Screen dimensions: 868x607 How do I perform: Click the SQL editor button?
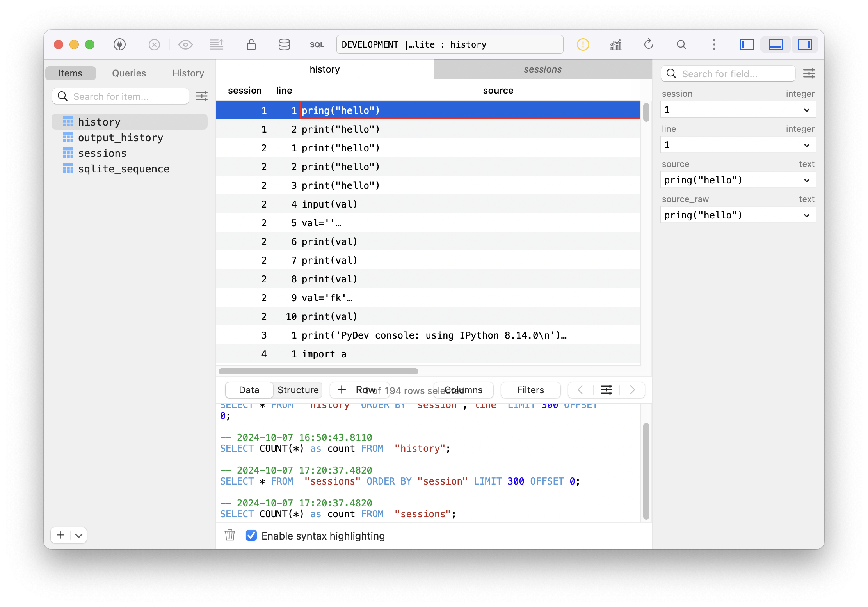tap(317, 45)
